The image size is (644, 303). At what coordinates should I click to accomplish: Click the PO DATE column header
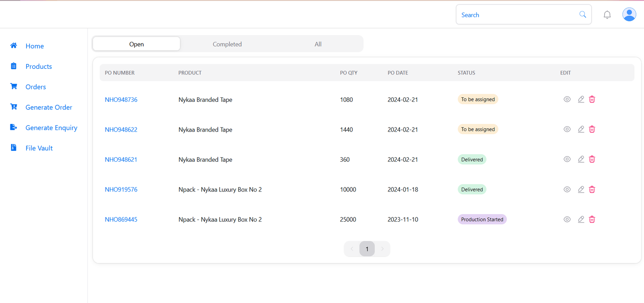[x=398, y=73]
